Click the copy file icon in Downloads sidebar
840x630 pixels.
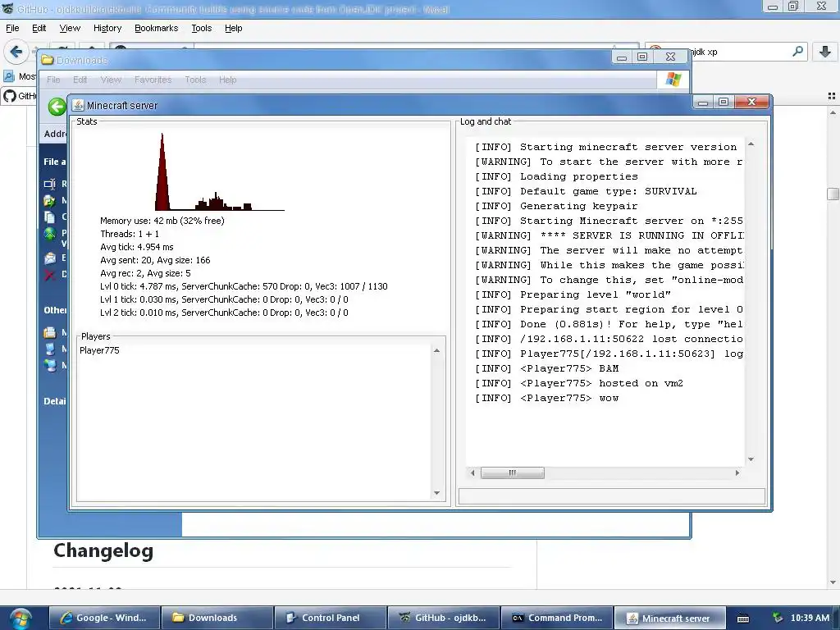tap(50, 217)
